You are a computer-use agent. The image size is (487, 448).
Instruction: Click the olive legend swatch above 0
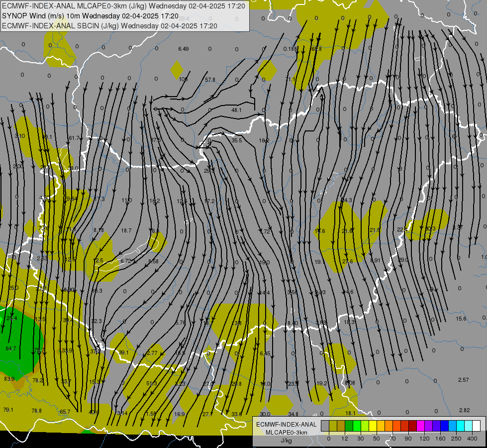coord(333,426)
